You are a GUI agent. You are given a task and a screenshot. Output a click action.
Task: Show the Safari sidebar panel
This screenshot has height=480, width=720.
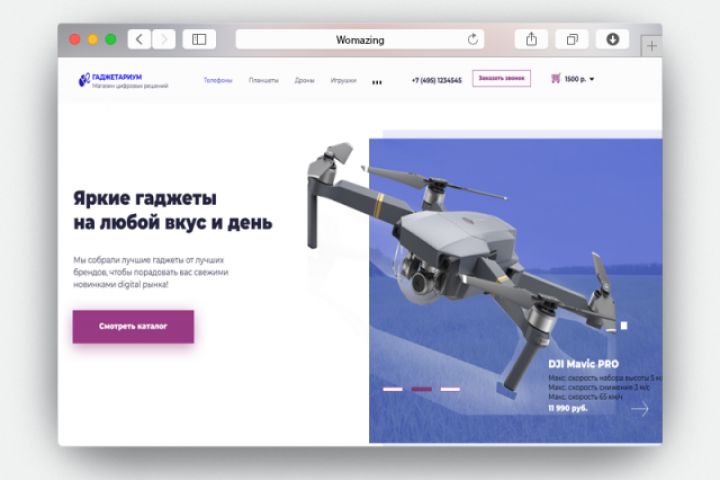(199, 40)
